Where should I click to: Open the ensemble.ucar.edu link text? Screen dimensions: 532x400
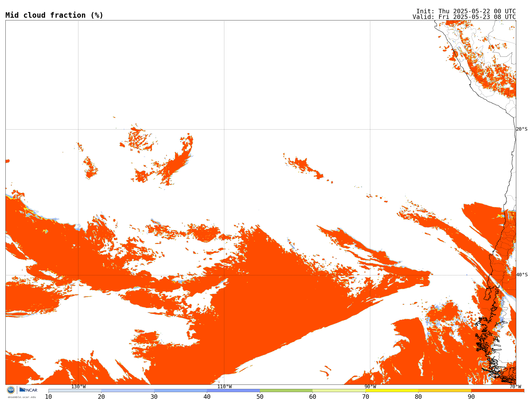pyautogui.click(x=22, y=397)
